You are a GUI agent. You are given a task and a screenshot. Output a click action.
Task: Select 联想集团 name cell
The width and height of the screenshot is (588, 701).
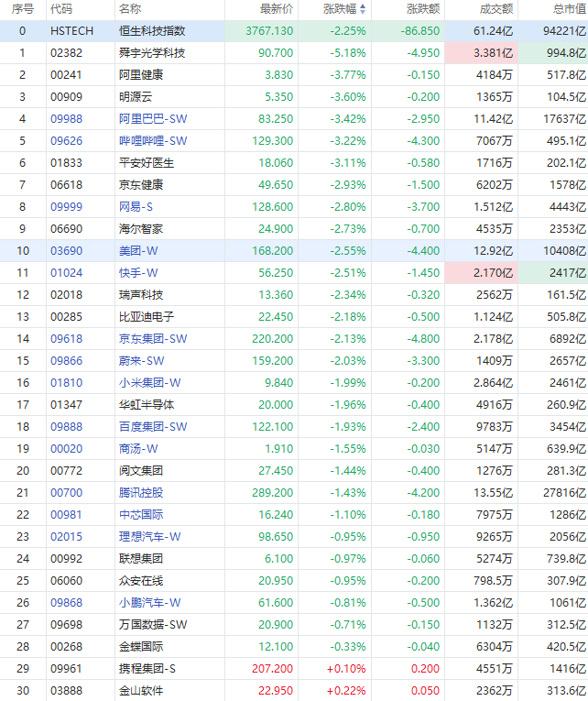[141, 559]
